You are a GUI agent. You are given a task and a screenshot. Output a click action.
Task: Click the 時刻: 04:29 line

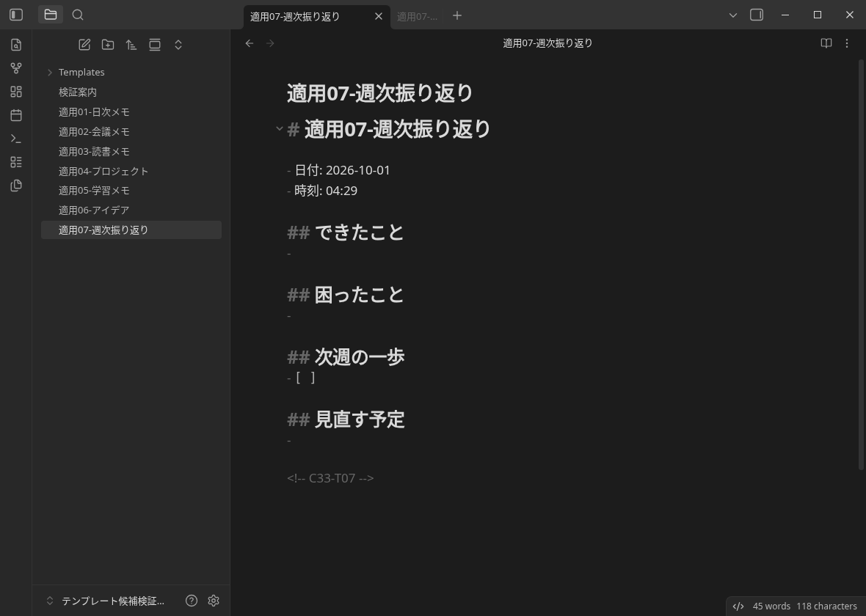[x=322, y=191]
